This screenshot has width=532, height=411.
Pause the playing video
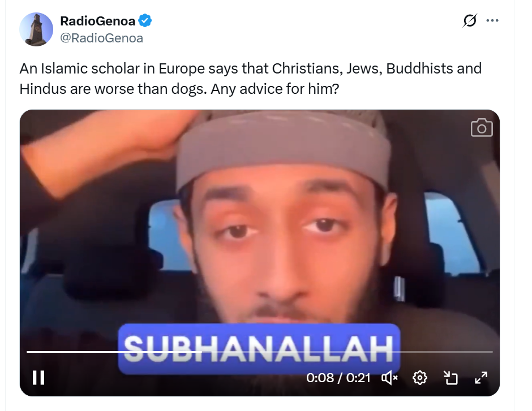(38, 378)
